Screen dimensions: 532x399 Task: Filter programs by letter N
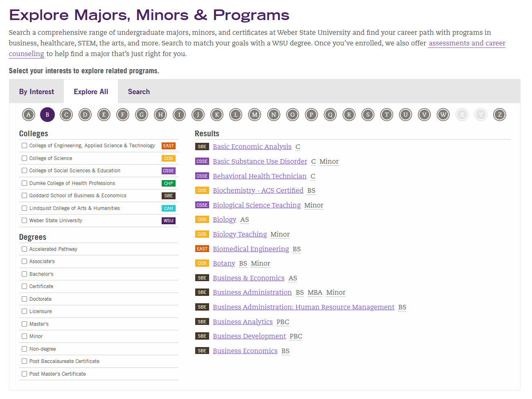click(274, 115)
